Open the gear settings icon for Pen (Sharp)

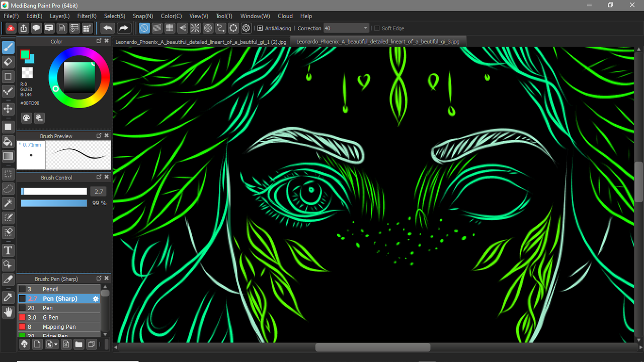96,299
